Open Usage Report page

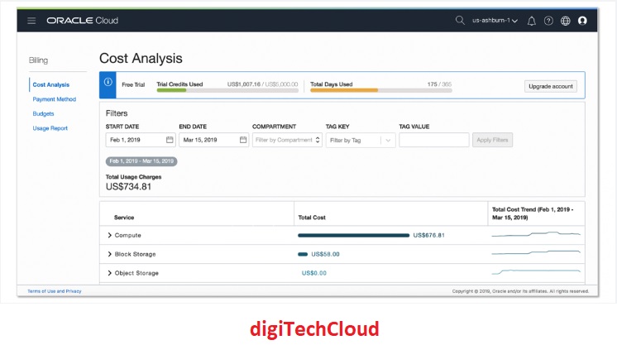click(50, 128)
